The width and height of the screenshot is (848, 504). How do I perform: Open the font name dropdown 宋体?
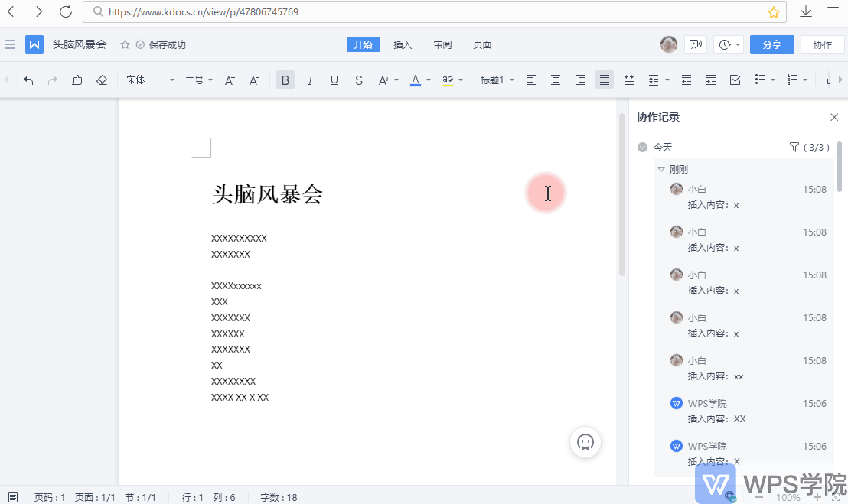151,80
